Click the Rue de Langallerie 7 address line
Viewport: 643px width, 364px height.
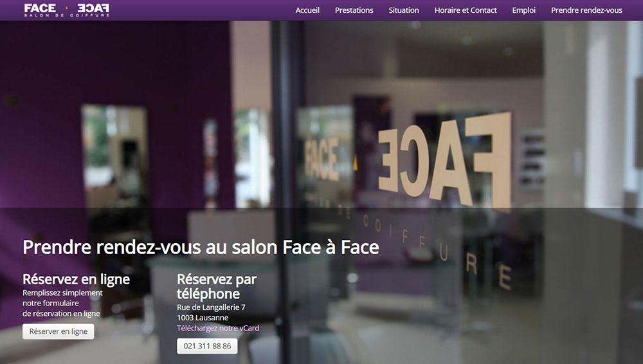pos(211,307)
